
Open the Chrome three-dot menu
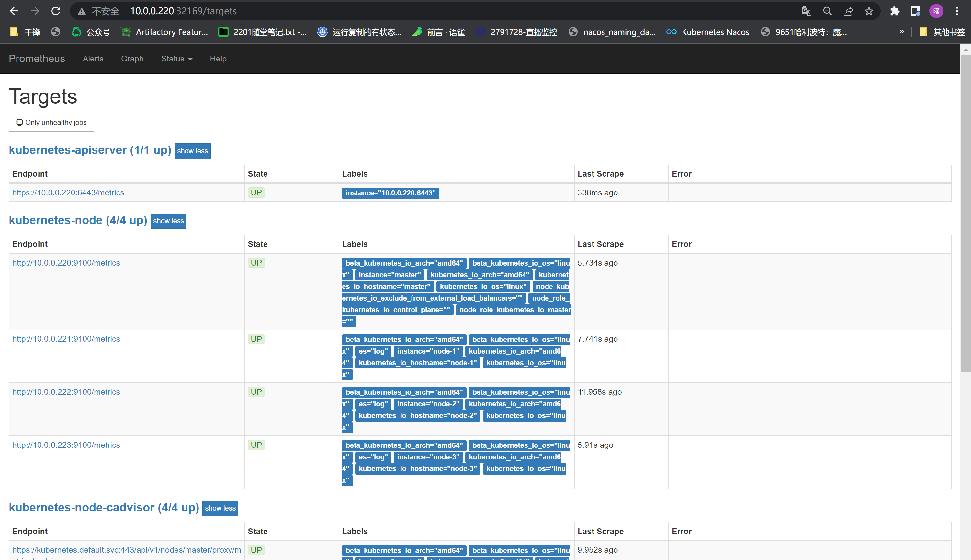[957, 11]
